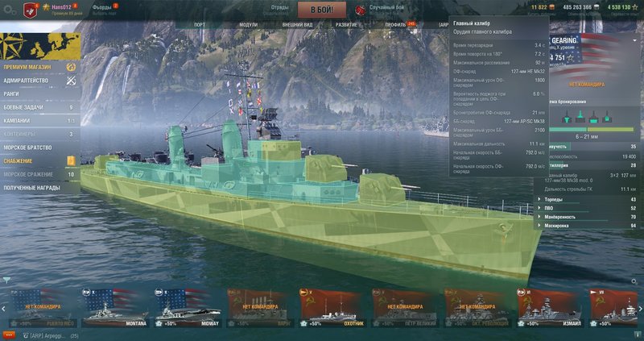Viewport: 644px width, 341px height.
Task: Click the В БОЙ! battle button
Action: click(x=321, y=10)
